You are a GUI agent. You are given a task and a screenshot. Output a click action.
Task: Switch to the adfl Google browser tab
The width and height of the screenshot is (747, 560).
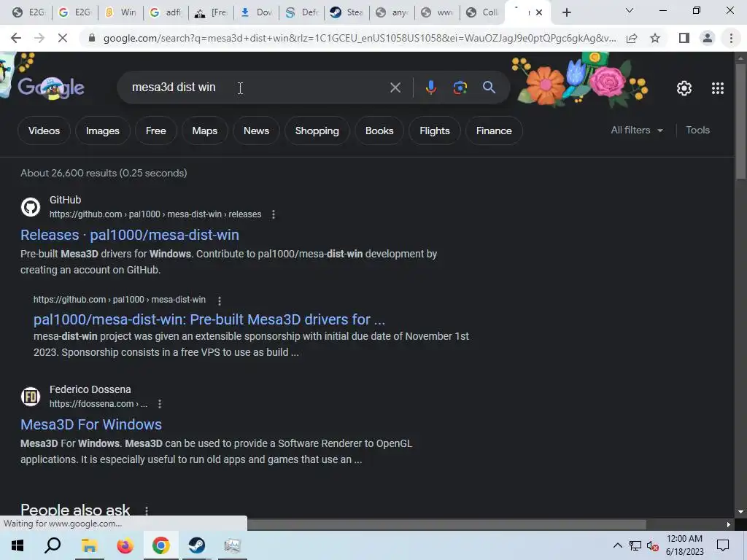click(166, 12)
